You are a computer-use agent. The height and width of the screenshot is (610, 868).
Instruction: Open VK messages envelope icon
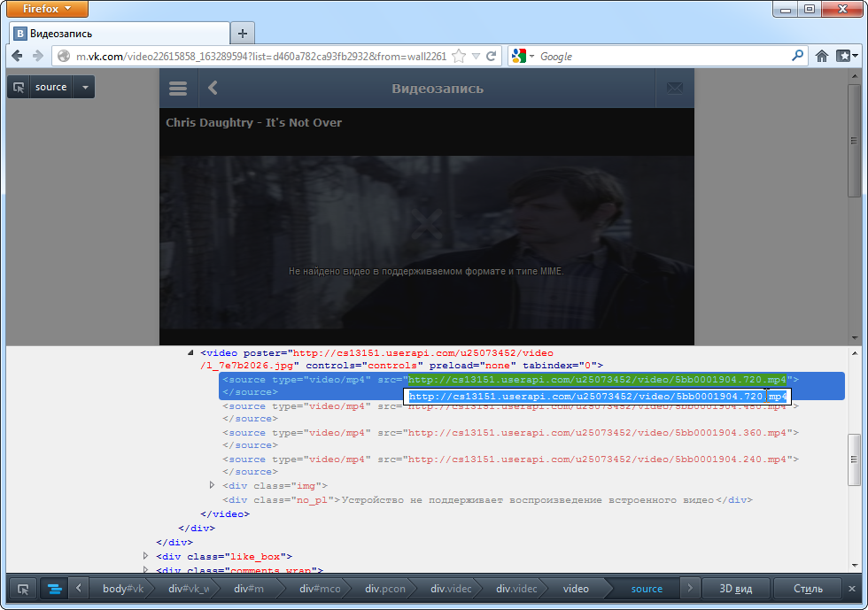(674, 88)
